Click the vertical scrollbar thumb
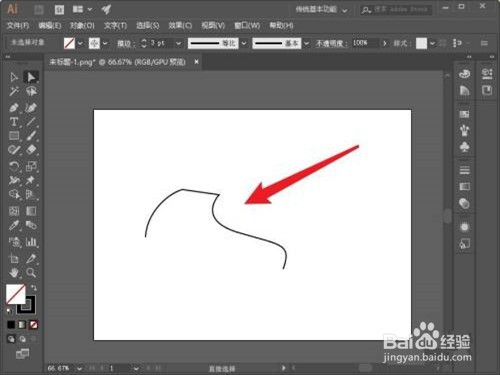Screen dimensions: 500x375 pos(448,216)
